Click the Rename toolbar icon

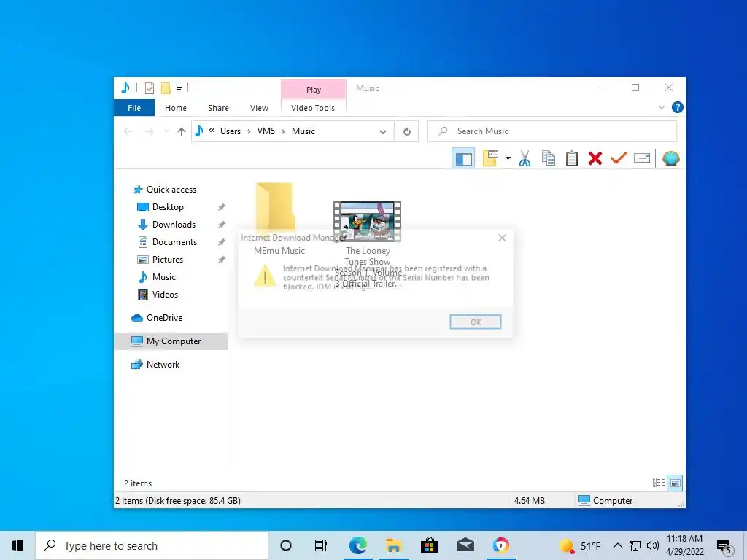tap(642, 157)
